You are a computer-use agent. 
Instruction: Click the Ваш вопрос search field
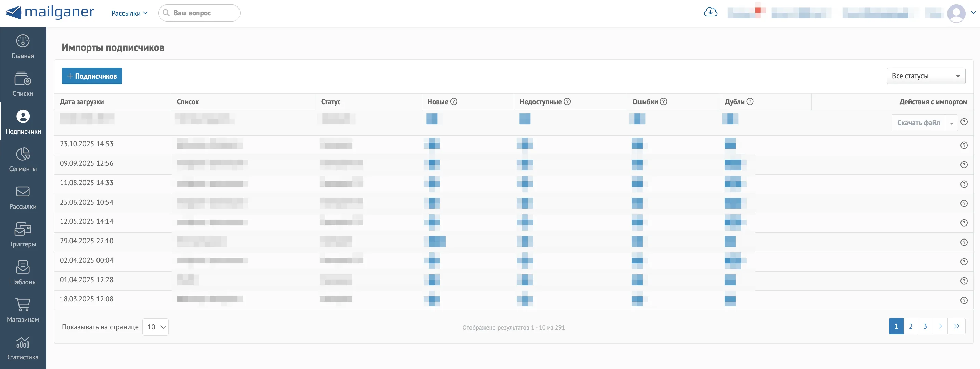(199, 13)
